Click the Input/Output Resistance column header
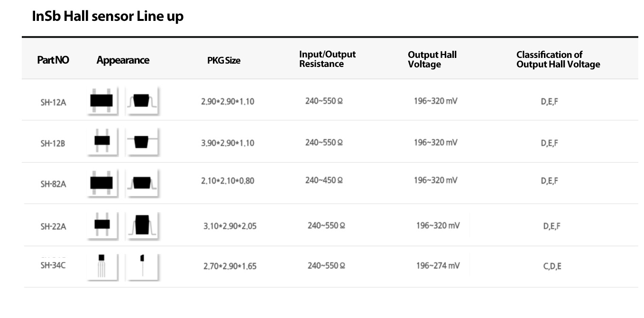Image resolution: width=644 pixels, height=318 pixels. [327, 59]
